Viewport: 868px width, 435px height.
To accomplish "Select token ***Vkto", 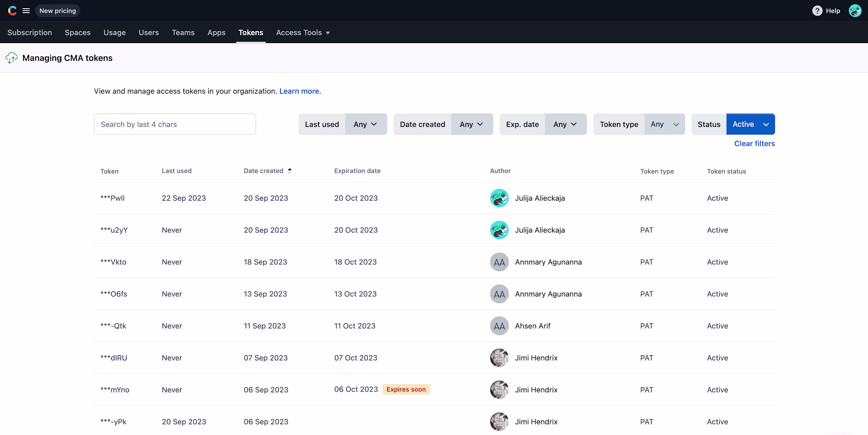I will (x=113, y=262).
